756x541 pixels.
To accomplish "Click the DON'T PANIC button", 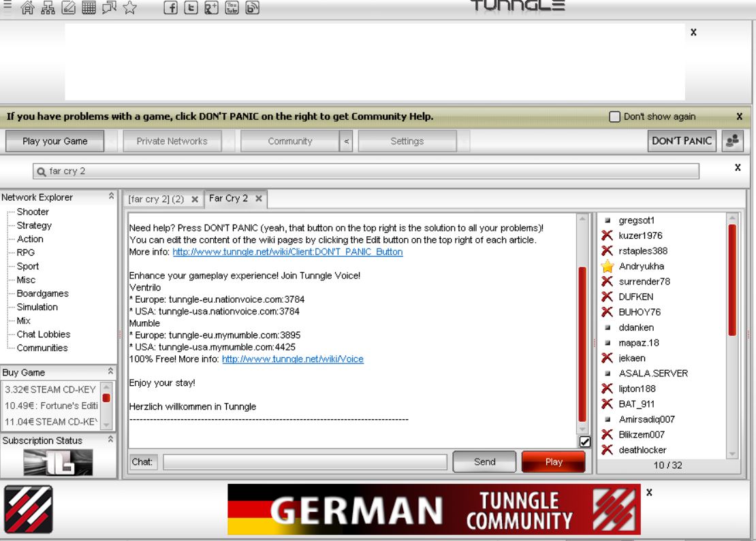I will (682, 141).
